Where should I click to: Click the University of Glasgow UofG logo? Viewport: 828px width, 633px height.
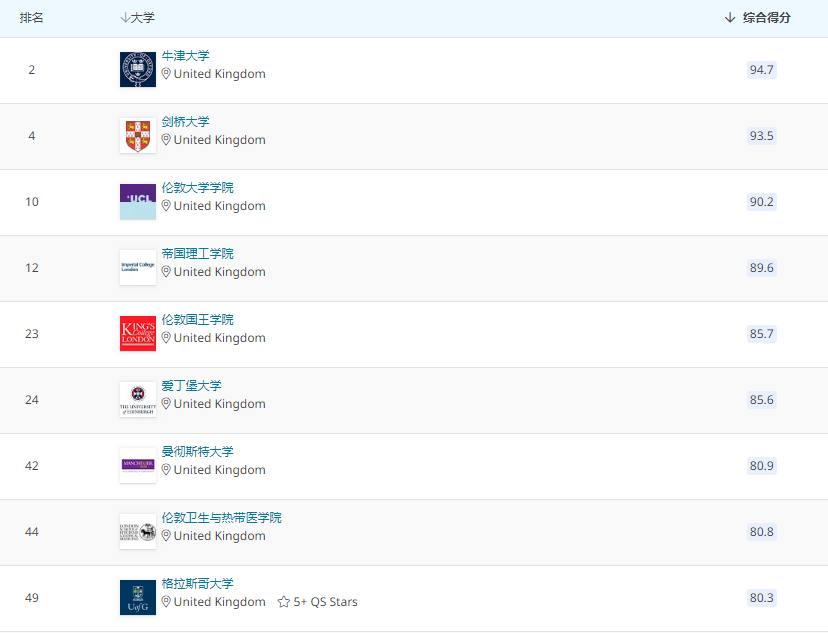click(x=137, y=597)
